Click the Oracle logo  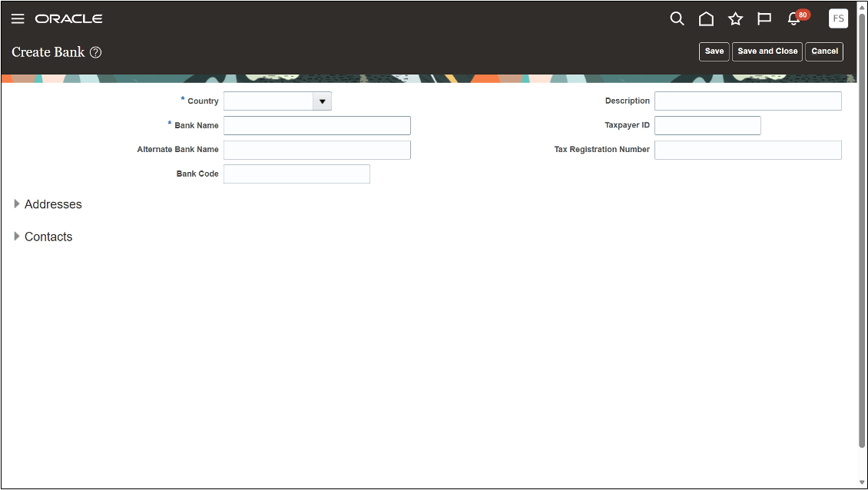point(68,19)
